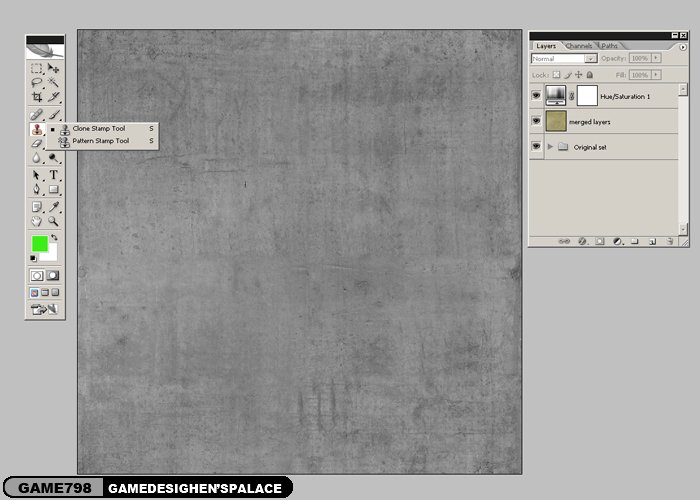
Task: Click the feather logo atop the toolbox
Action: coord(45,51)
